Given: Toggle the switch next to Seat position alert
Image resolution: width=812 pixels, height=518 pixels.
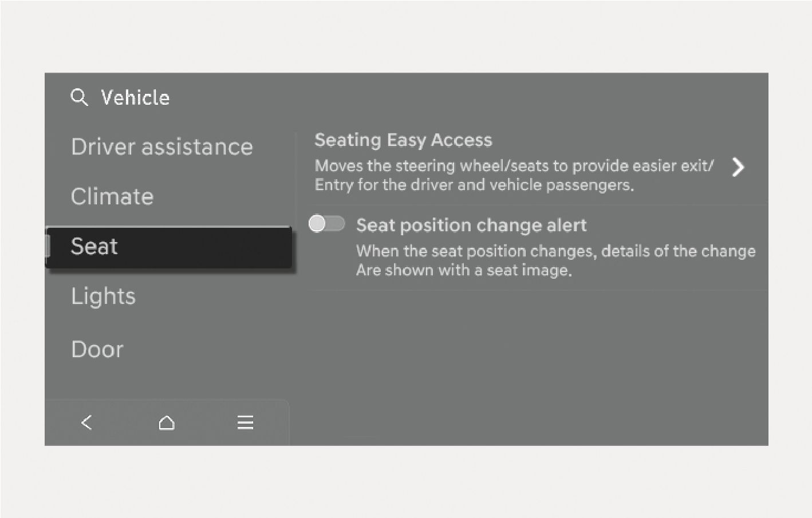Looking at the screenshot, I should point(326,224).
